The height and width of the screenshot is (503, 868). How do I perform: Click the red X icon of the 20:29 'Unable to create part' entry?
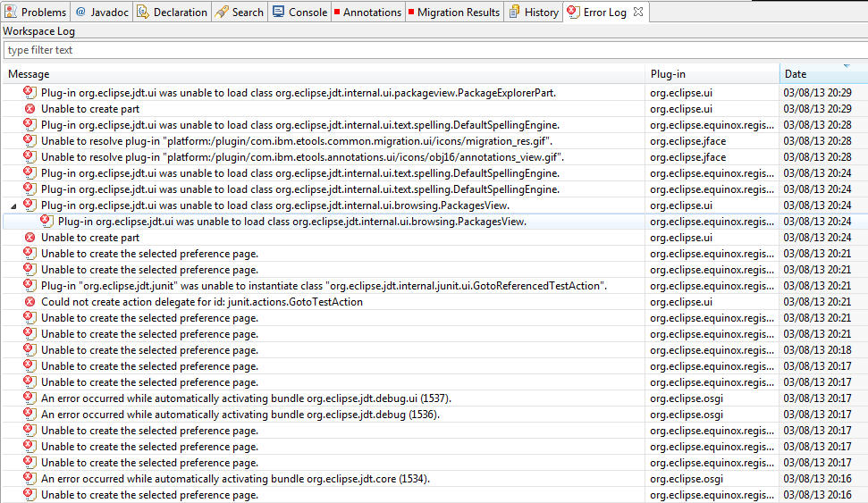pyautogui.click(x=29, y=109)
